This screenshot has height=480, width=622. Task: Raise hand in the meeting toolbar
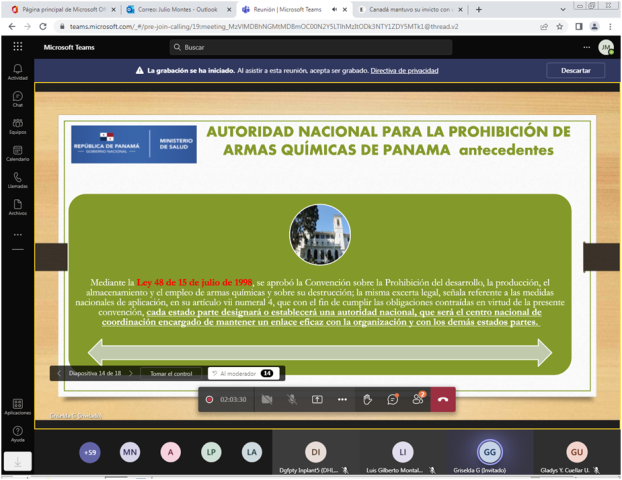click(367, 399)
